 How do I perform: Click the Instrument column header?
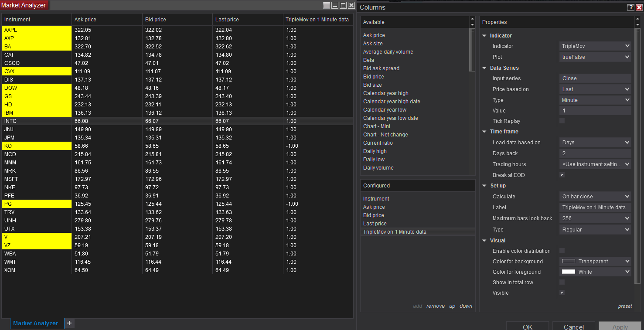[x=37, y=20]
